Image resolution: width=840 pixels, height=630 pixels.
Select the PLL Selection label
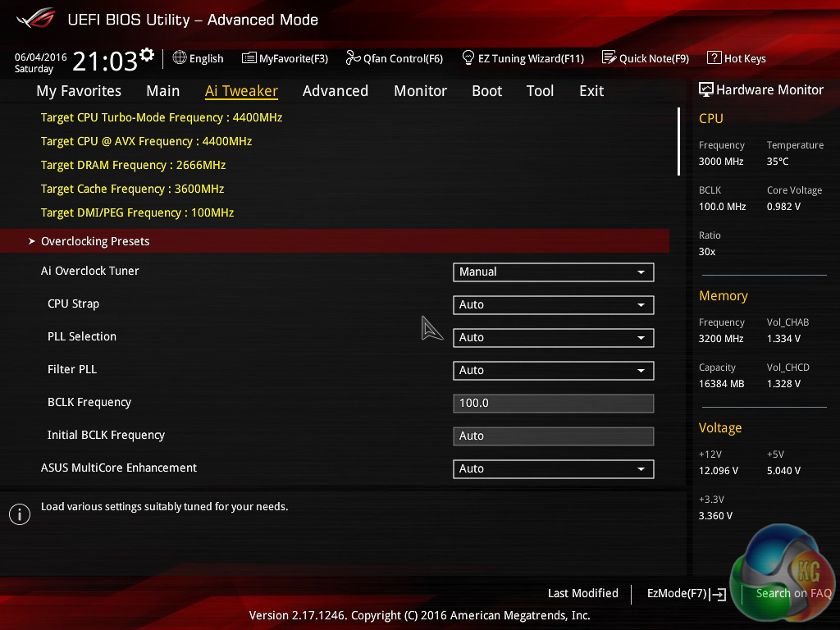(82, 336)
